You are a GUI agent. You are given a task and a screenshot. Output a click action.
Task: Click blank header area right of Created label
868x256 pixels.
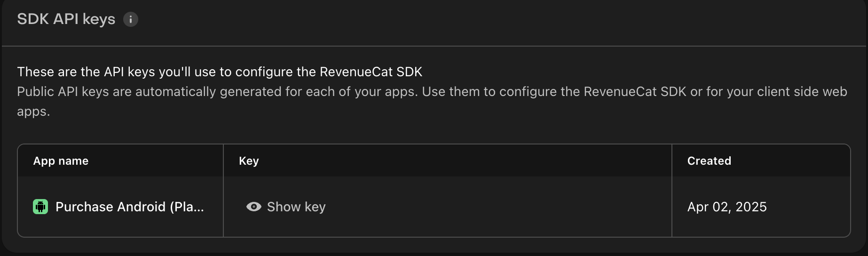click(790, 161)
